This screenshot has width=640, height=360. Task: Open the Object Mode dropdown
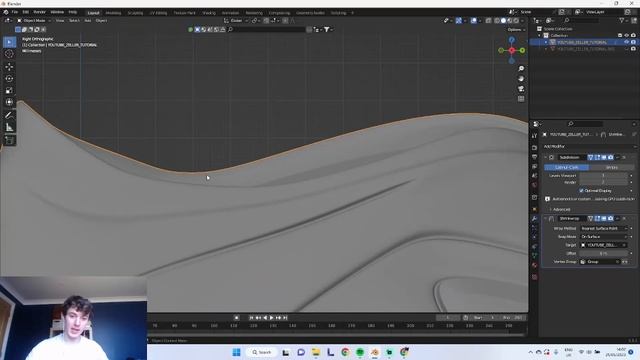click(34, 20)
